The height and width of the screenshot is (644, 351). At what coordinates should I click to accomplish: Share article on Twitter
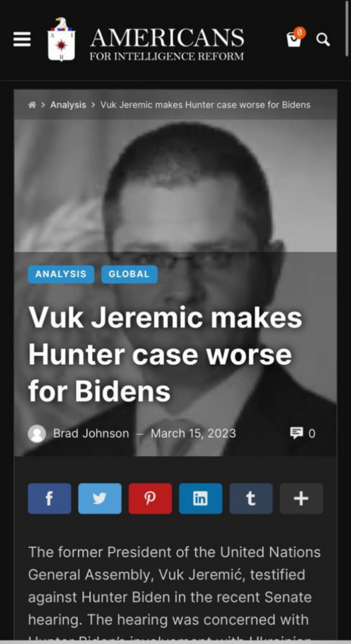click(100, 498)
